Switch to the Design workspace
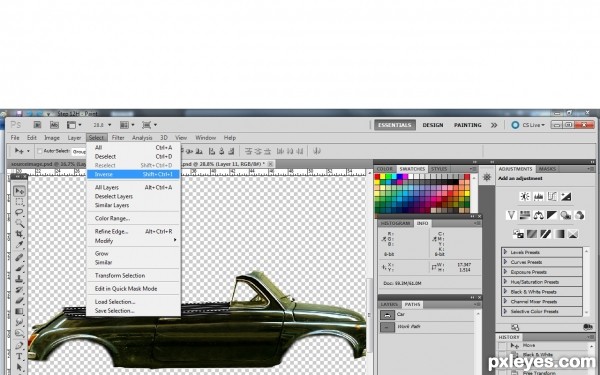600x375 pixels. point(433,125)
